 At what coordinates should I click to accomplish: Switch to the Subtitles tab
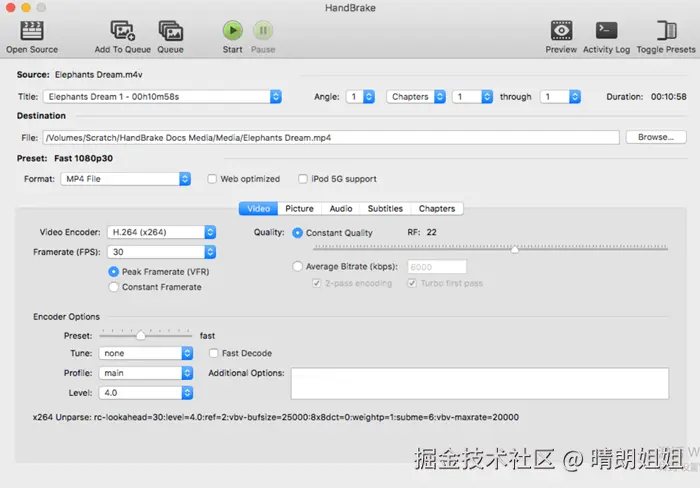(x=385, y=209)
